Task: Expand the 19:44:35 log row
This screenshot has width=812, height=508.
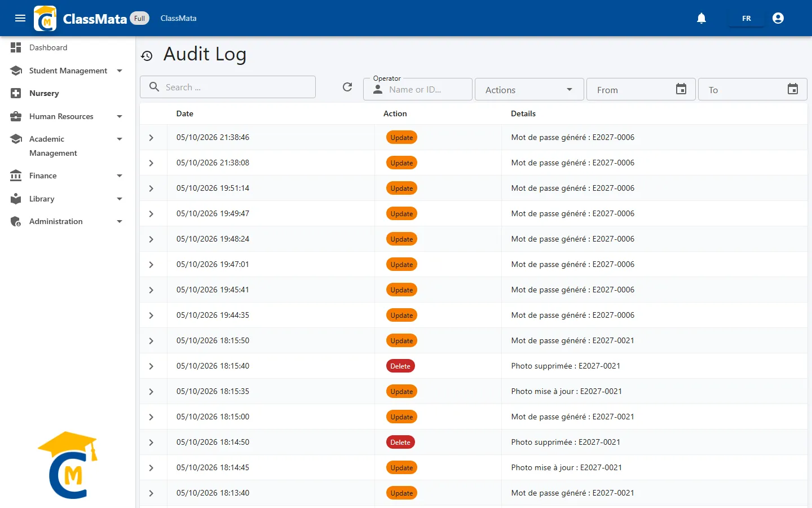Action: pyautogui.click(x=151, y=316)
